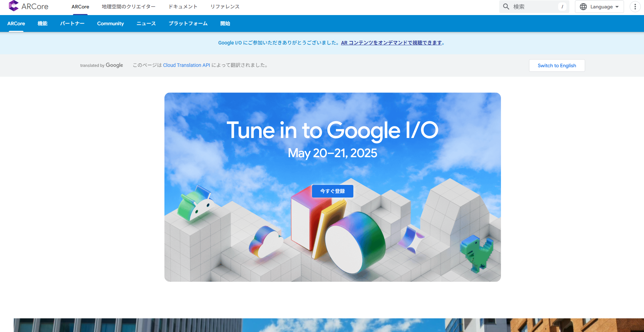Click the 今すぐ登録 register button

(x=332, y=191)
